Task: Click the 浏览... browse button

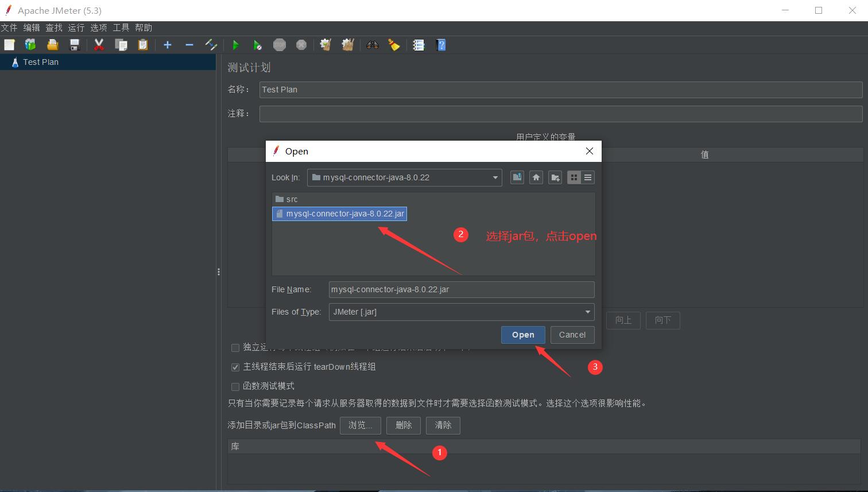Action: 360,425
